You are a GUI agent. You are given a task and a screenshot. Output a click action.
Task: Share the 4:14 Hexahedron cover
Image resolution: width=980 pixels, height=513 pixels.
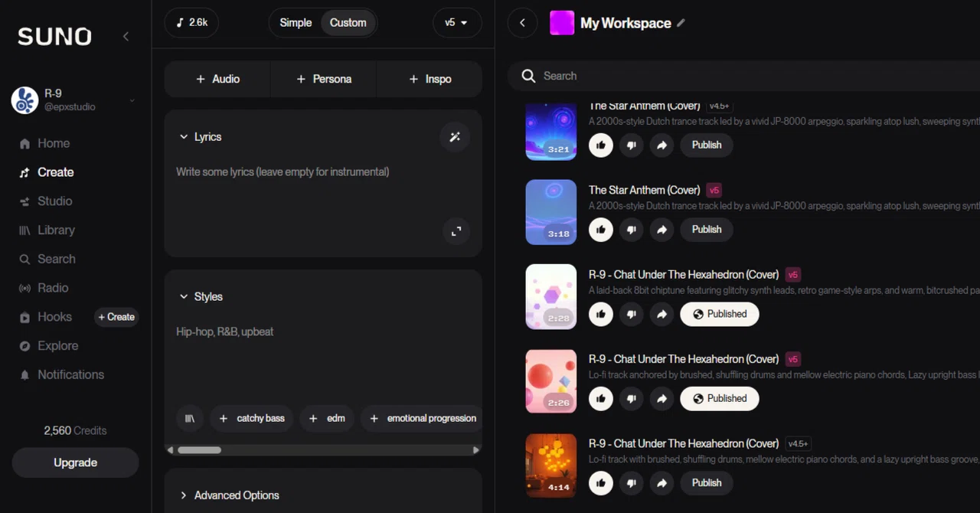(661, 483)
